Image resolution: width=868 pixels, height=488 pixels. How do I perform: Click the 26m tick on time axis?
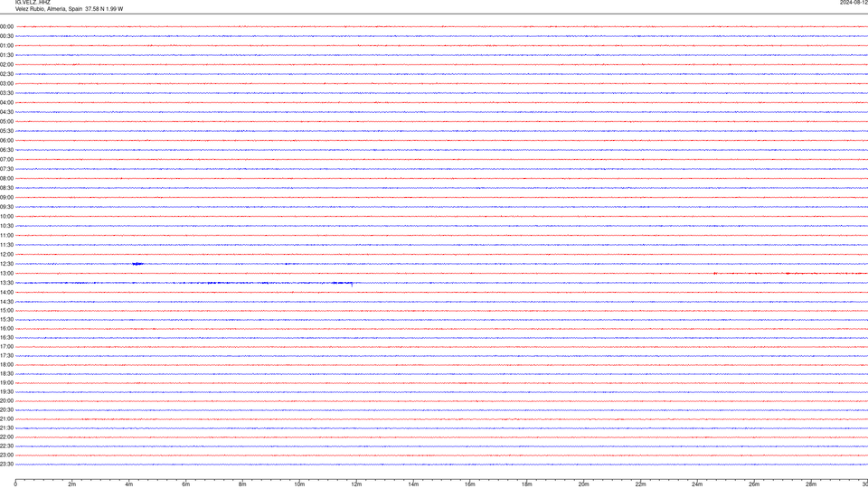pyautogui.click(x=754, y=484)
